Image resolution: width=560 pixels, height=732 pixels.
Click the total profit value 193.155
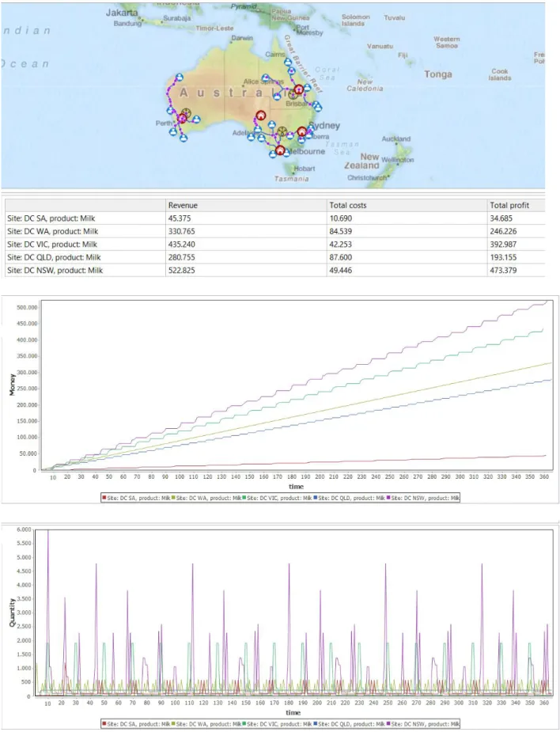tap(504, 257)
